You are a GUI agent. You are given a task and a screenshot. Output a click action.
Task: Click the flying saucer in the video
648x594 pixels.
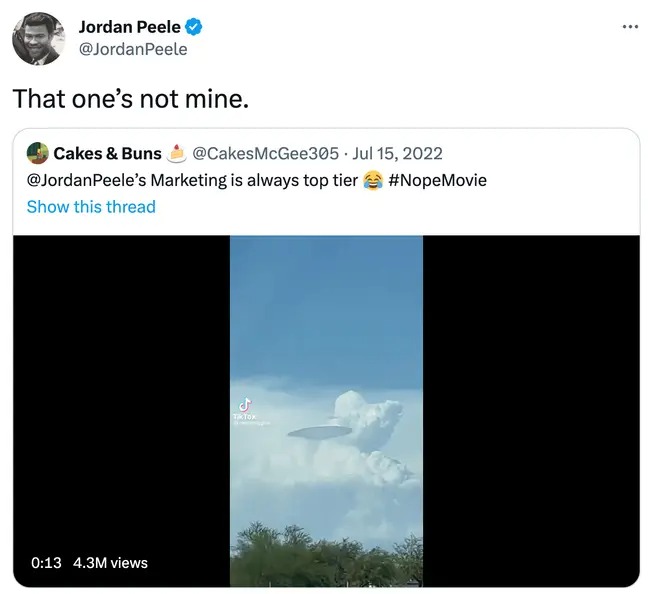pyautogui.click(x=318, y=431)
